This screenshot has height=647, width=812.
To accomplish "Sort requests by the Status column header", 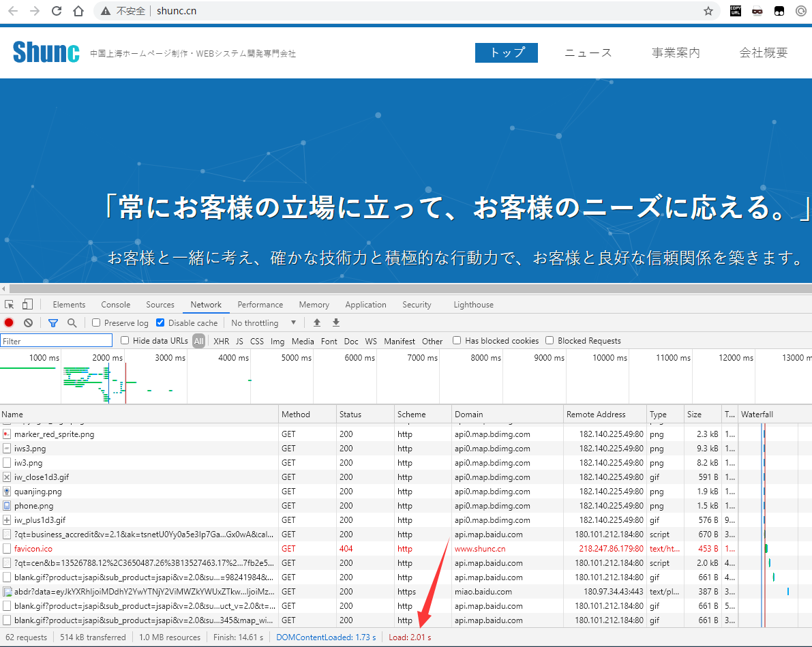I will [350, 414].
